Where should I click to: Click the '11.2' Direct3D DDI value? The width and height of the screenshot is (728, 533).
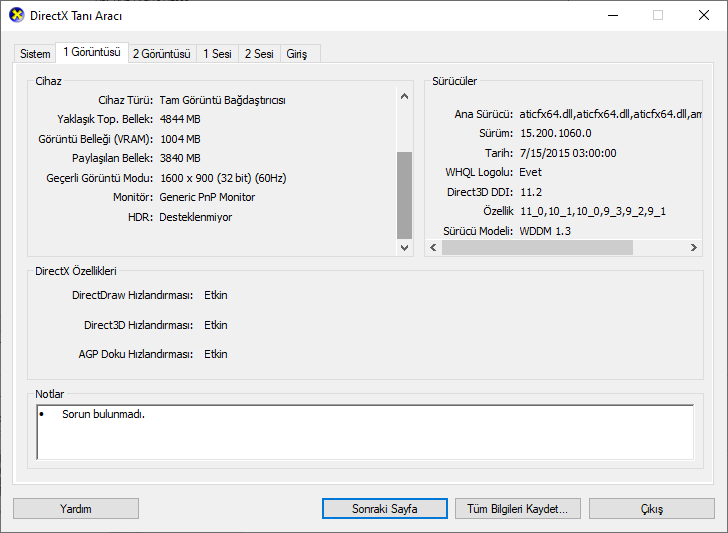[x=531, y=192]
